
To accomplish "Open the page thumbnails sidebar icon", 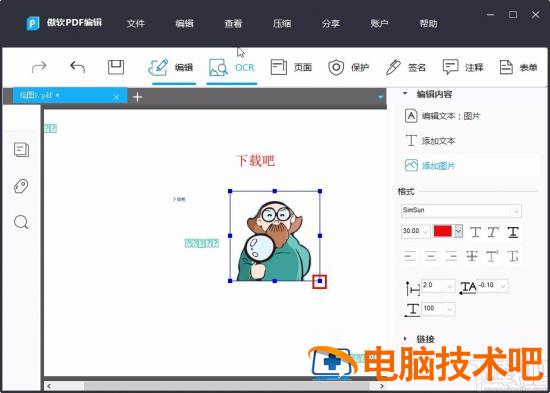I will click(x=21, y=149).
